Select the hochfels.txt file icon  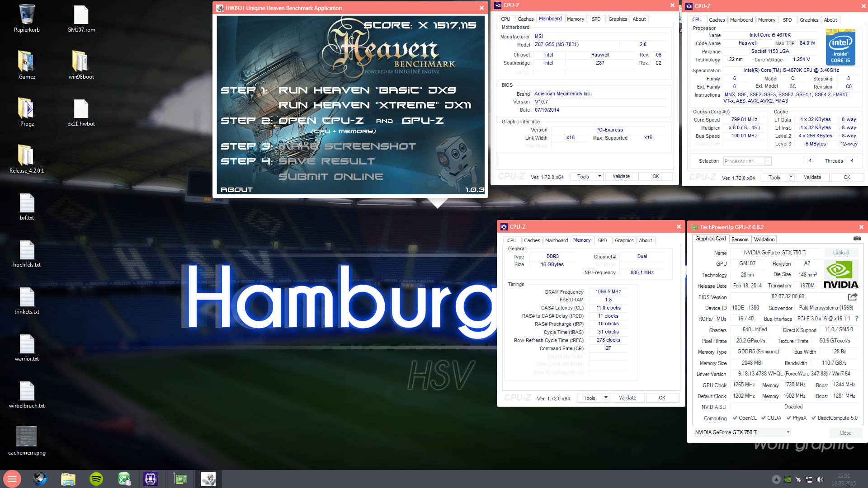[x=27, y=253]
